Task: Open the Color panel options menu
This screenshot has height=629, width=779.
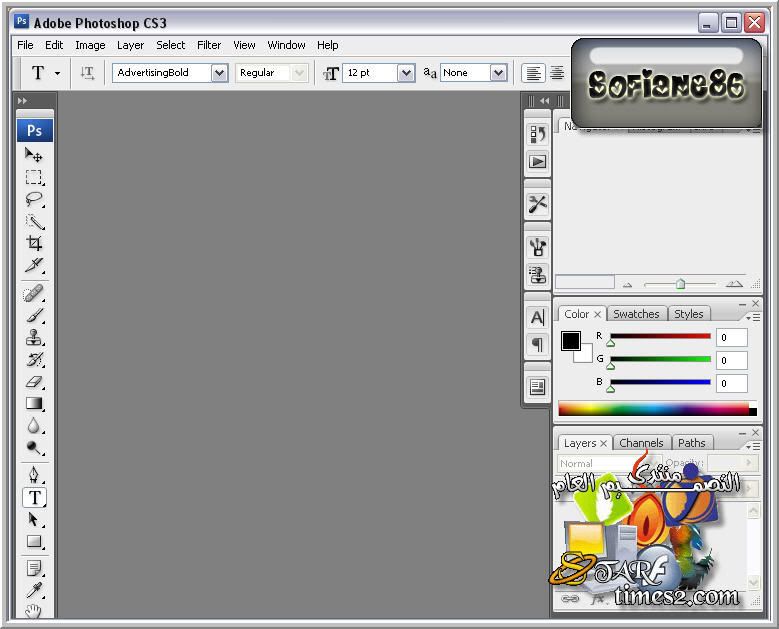Action: (753, 317)
